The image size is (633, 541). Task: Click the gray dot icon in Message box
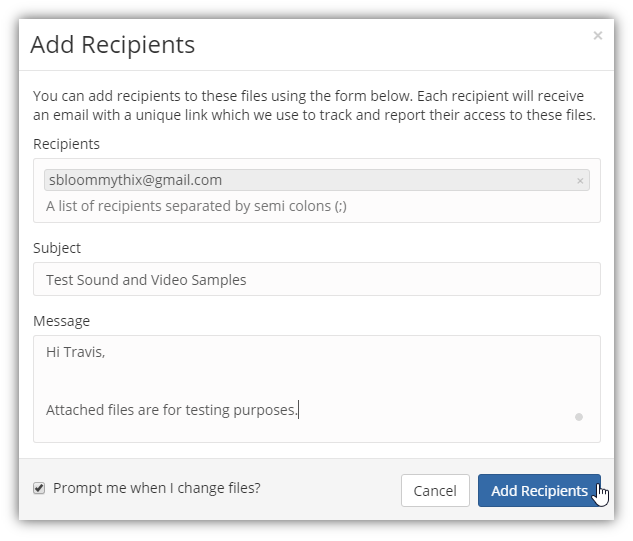pyautogui.click(x=579, y=417)
